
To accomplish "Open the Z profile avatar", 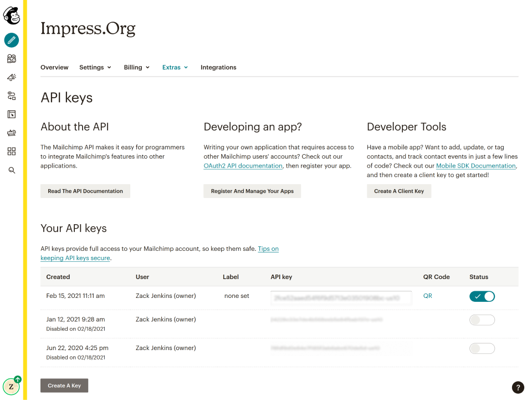I will tap(11, 387).
